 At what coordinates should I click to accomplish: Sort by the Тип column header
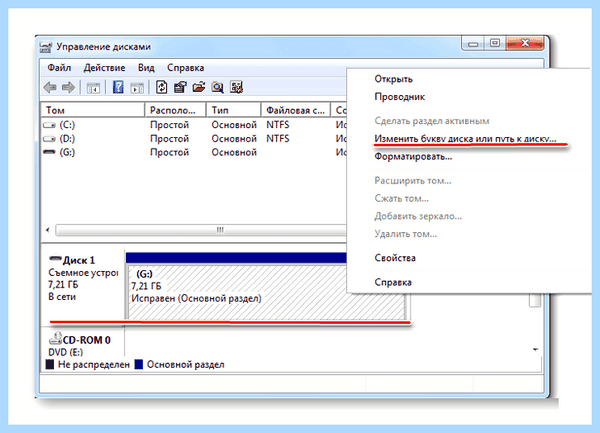[x=233, y=110]
